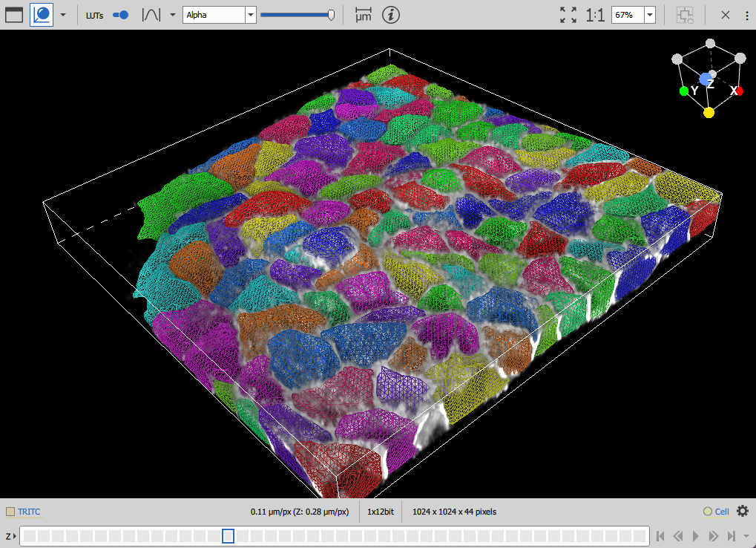Toggle the µm scale bar overlay
756x548 pixels.
(362, 15)
